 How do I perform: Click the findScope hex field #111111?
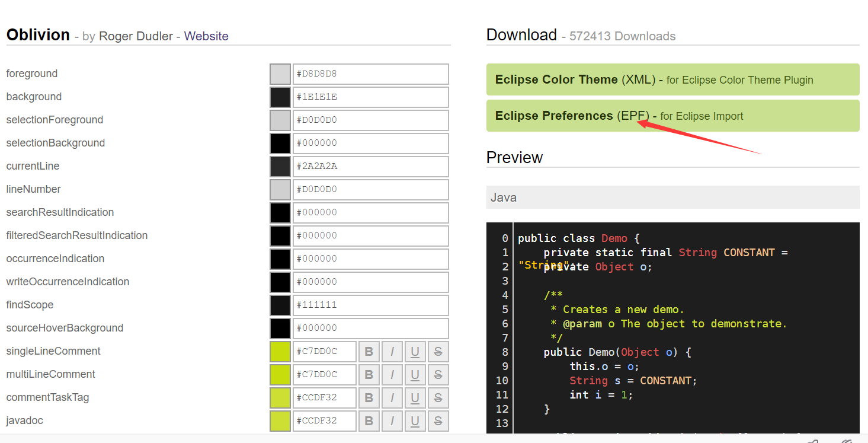tap(371, 305)
